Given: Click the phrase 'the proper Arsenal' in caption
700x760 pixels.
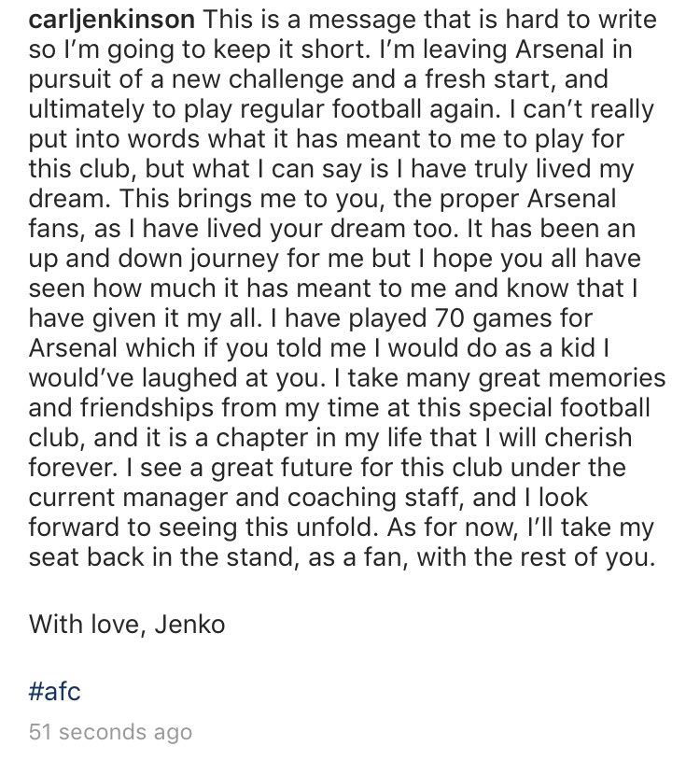Looking at the screenshot, I should (505, 200).
